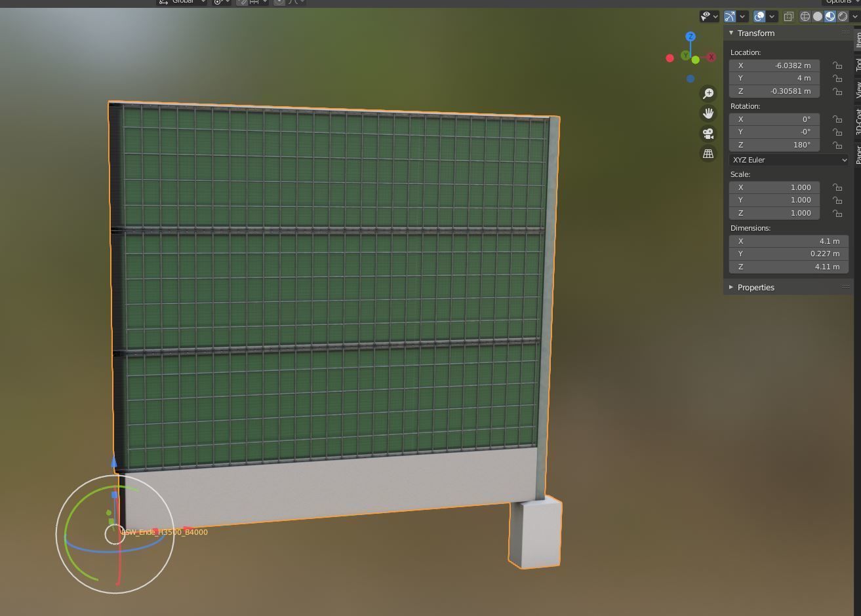The width and height of the screenshot is (861, 616).
Task: Click the Dimensions Y field 0.227 m
Action: pyautogui.click(x=789, y=254)
